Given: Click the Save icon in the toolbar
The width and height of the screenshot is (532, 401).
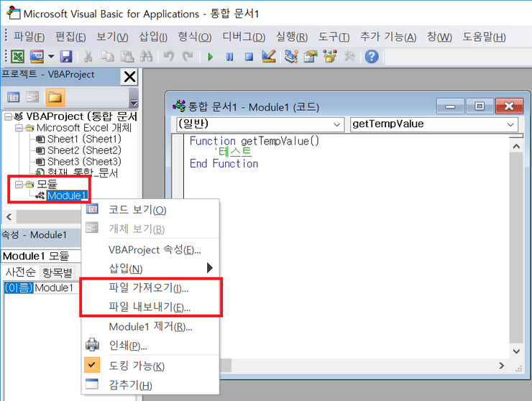Looking at the screenshot, I should [x=66, y=56].
